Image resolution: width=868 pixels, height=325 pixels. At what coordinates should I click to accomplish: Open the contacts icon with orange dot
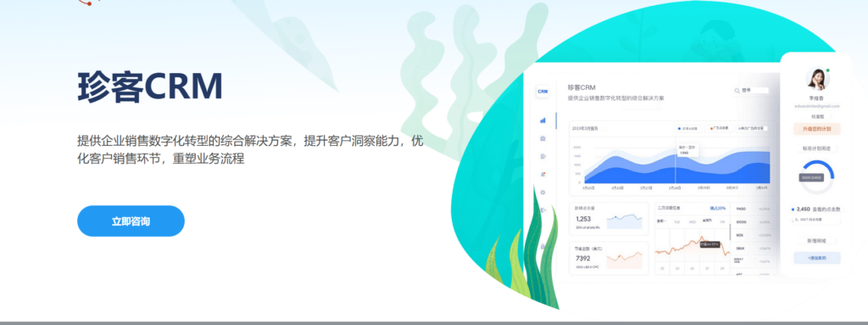pyautogui.click(x=543, y=174)
